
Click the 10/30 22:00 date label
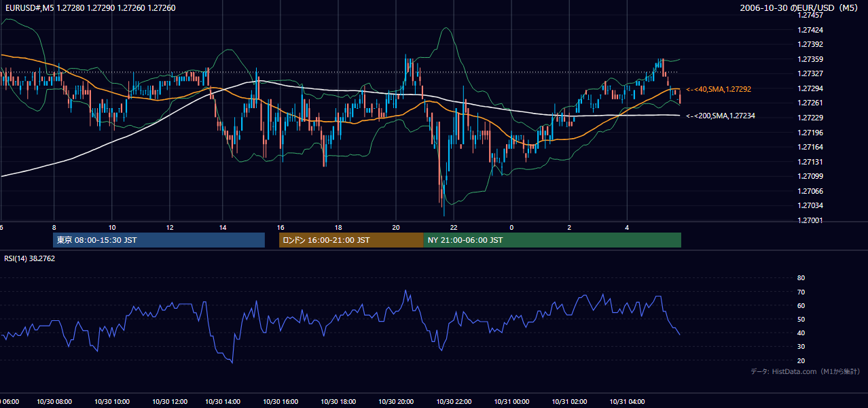pyautogui.click(x=454, y=402)
